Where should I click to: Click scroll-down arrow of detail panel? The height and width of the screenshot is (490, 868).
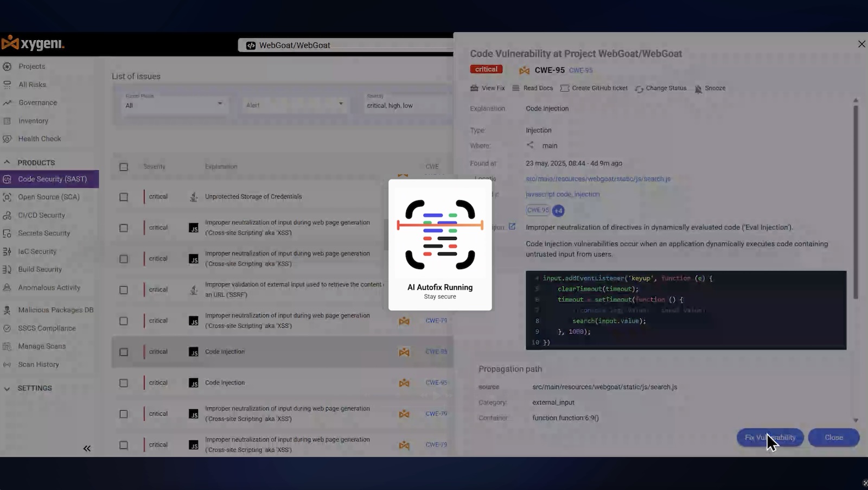[x=856, y=420]
